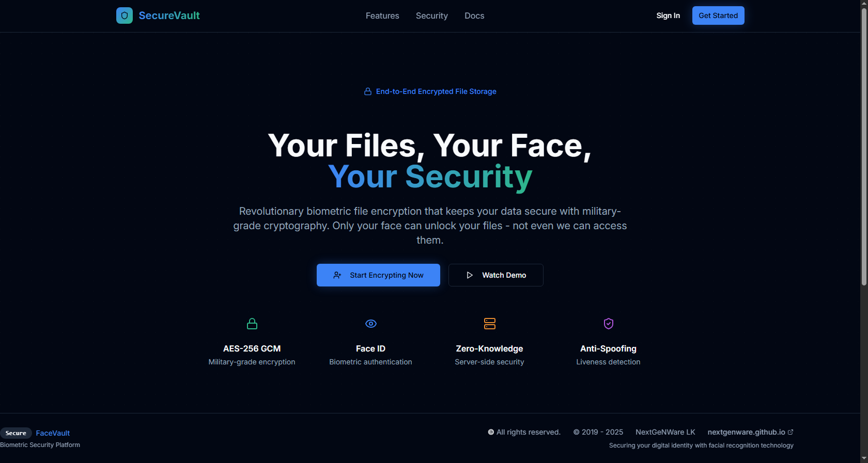
Task: Click the blue eye Face ID icon
Action: [371, 324]
